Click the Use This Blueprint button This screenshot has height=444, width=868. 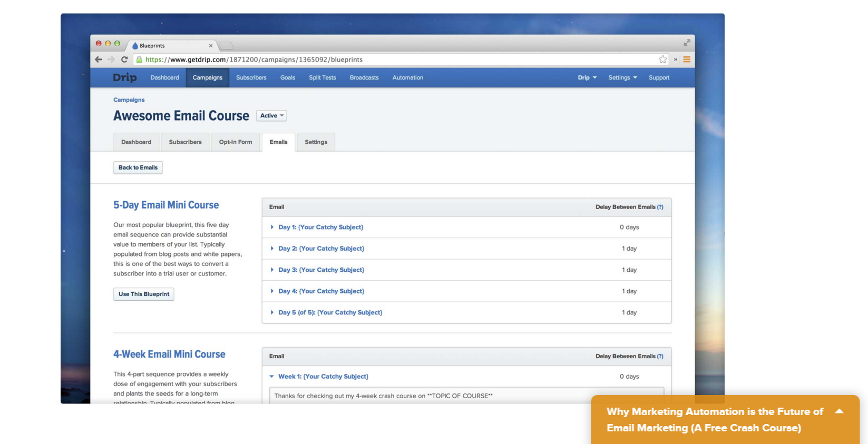click(x=144, y=294)
